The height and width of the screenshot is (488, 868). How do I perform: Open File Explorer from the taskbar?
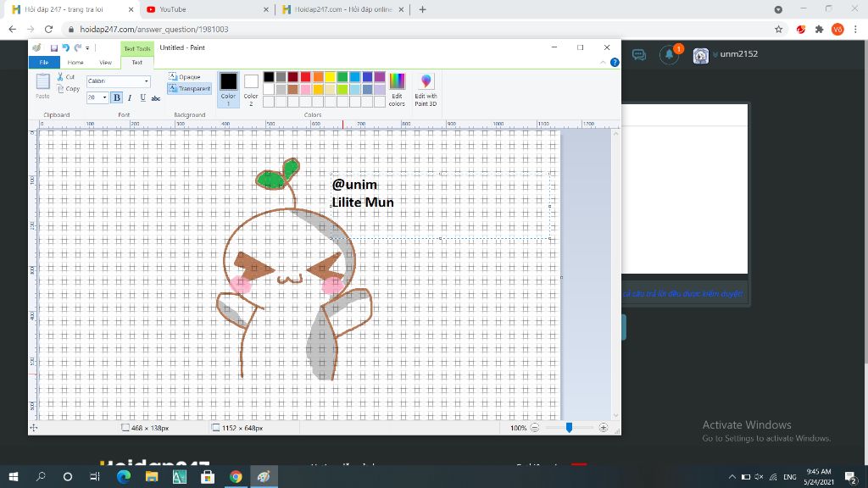(152, 476)
